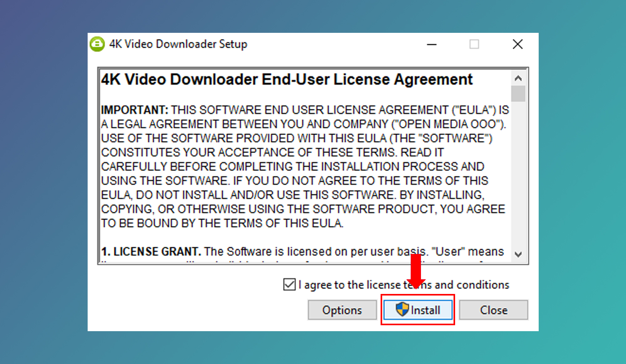The height and width of the screenshot is (364, 626).
Task: Close the setup with the title bar X
Action: 518,44
